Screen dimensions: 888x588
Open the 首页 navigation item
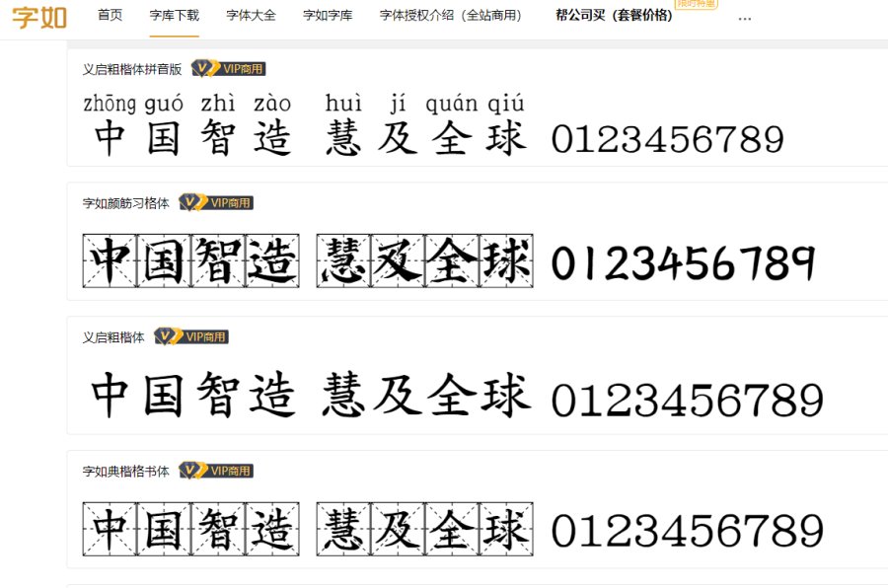(110, 16)
